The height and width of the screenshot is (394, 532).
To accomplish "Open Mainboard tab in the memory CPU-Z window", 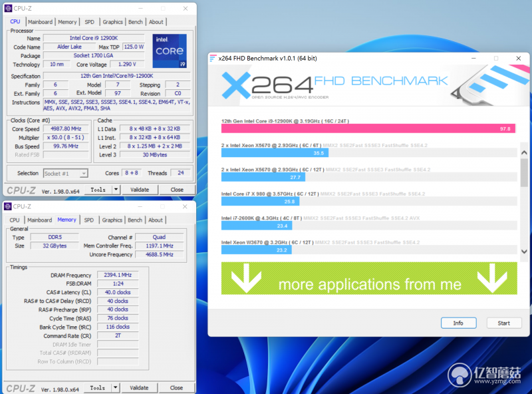I will click(x=40, y=220).
